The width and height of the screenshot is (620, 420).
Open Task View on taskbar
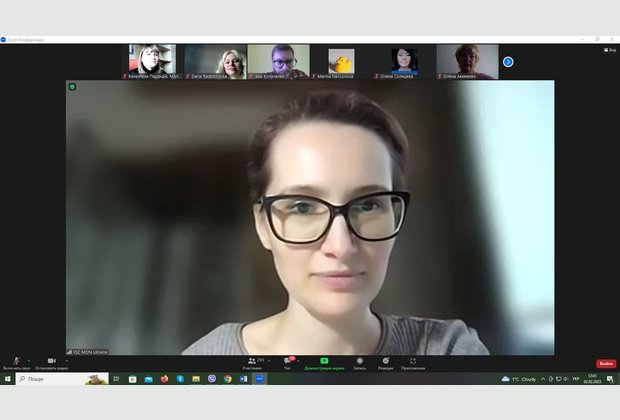pos(116,379)
